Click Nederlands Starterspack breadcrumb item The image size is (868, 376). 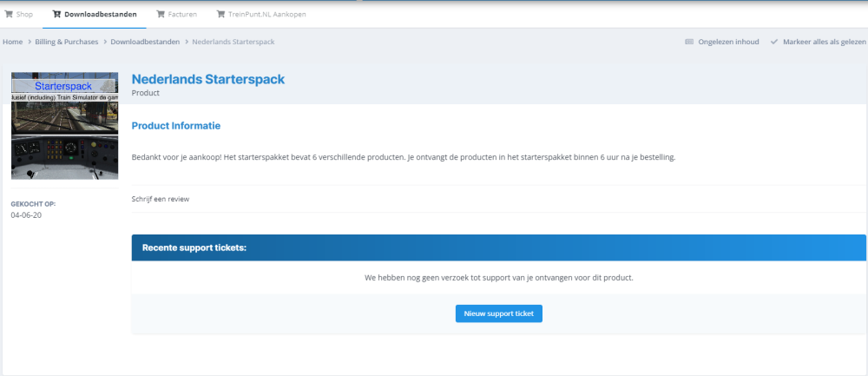click(233, 41)
